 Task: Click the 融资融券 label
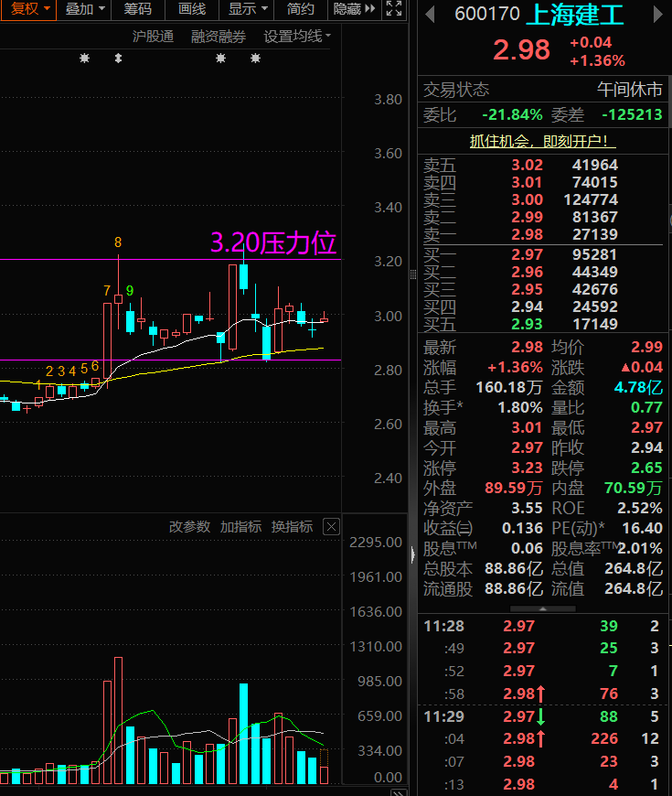tap(219, 37)
